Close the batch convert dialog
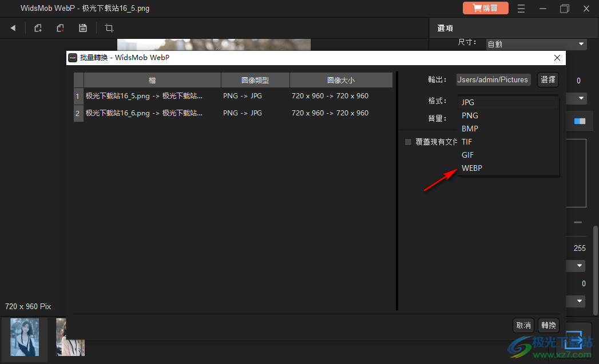Screen dimensions: 599x364 pos(557,58)
